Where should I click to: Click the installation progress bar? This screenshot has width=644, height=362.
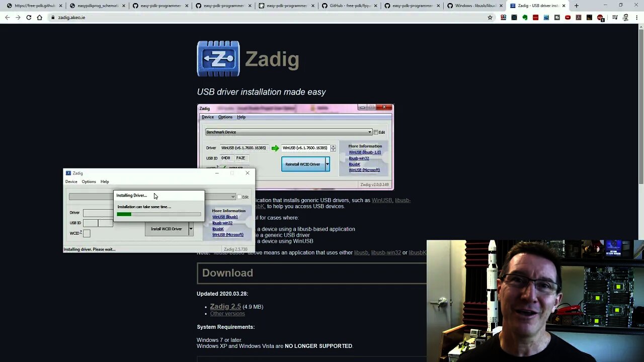click(x=158, y=214)
